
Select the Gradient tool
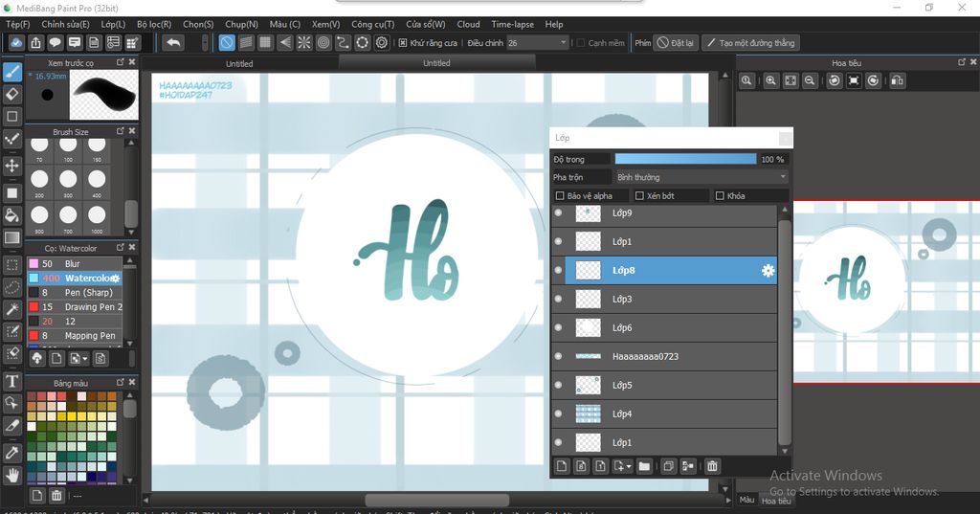[x=11, y=238]
